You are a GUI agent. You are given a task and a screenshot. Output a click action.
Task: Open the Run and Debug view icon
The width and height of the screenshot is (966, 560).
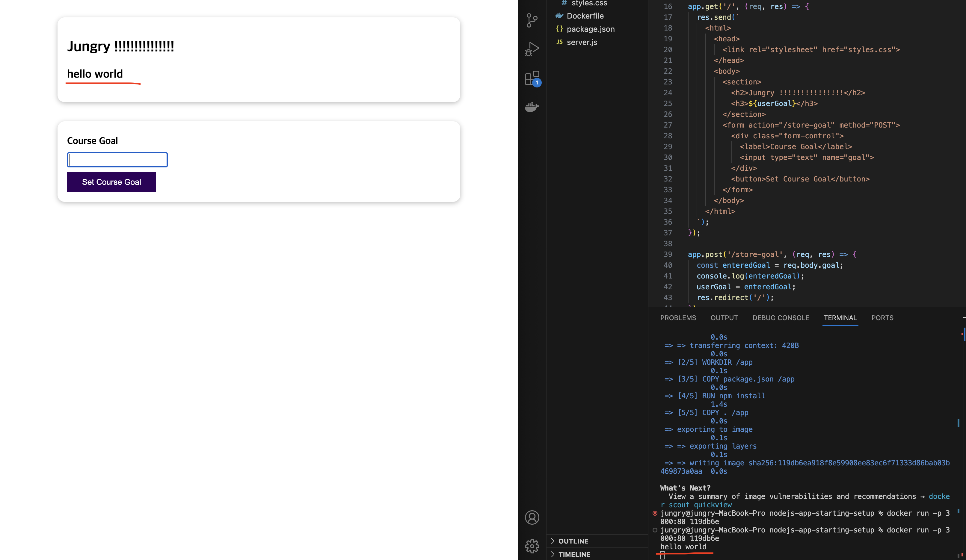[x=532, y=49]
